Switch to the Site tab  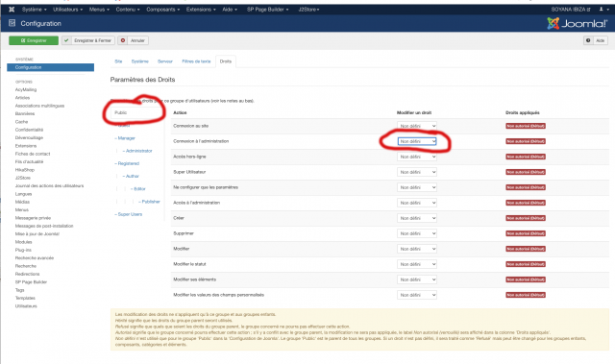point(118,61)
